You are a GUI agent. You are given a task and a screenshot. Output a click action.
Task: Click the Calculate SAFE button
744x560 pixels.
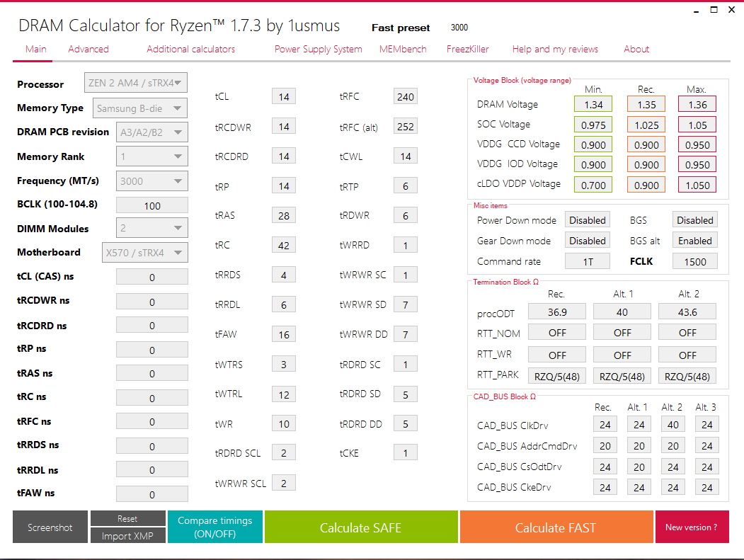pyautogui.click(x=361, y=527)
